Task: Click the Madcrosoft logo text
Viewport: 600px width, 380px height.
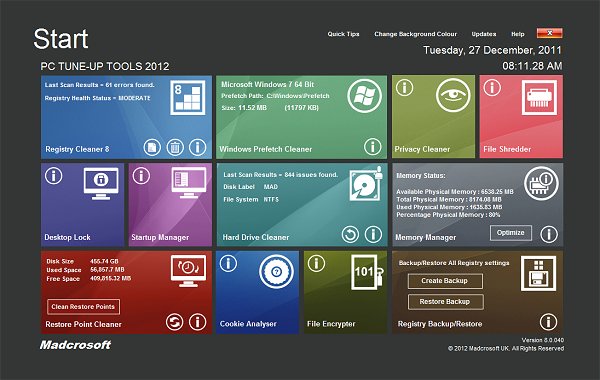Action: pyautogui.click(x=75, y=345)
